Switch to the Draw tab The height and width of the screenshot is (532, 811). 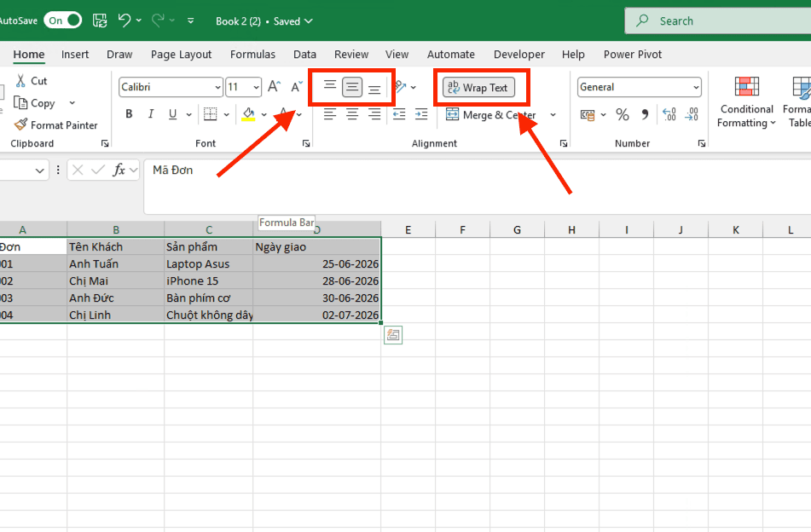(x=119, y=55)
